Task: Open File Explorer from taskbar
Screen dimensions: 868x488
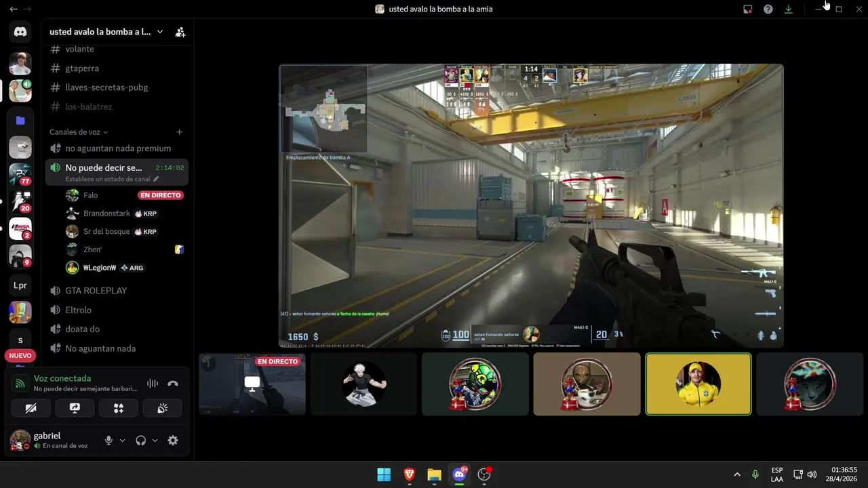Action: coord(435,474)
